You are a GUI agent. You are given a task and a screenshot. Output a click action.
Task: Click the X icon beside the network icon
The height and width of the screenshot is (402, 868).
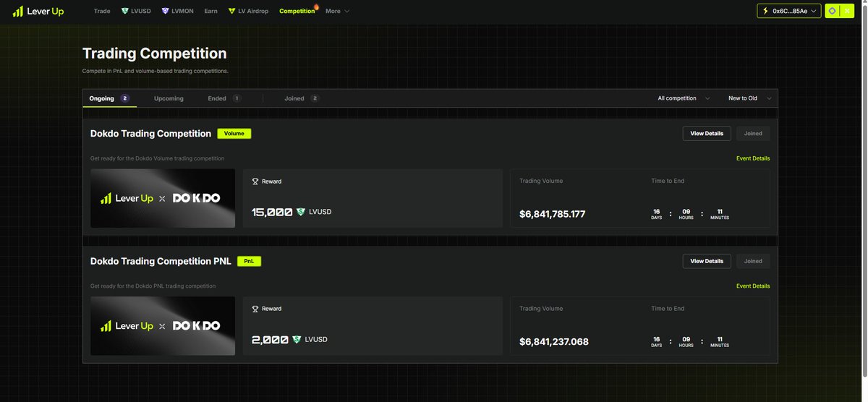tap(848, 11)
